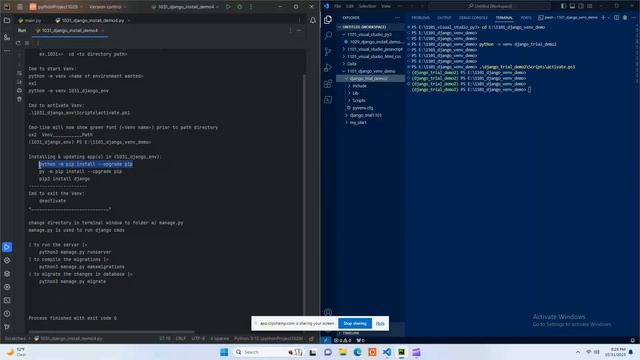Switch to the PROBLEMS tab in VS Code panel

(x=420, y=18)
